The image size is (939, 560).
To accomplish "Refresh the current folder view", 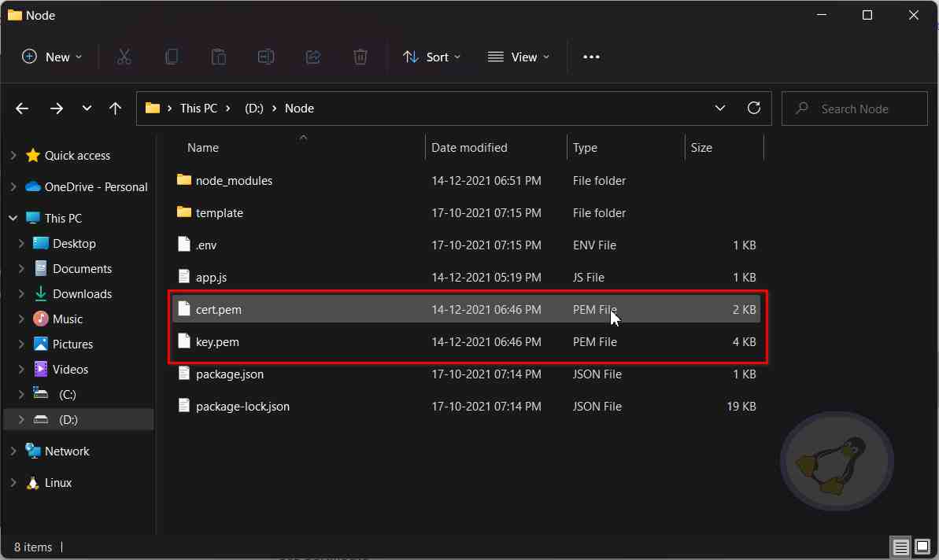I will point(753,109).
